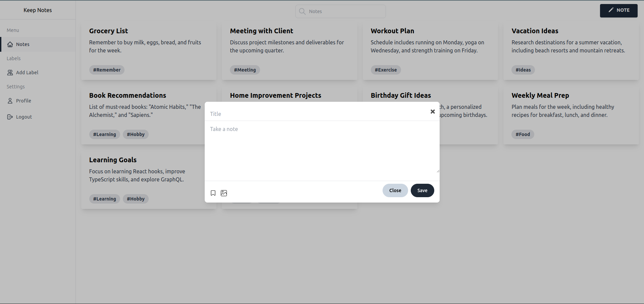644x304 pixels.
Task: Click the Add Label person icon
Action: coord(10,72)
